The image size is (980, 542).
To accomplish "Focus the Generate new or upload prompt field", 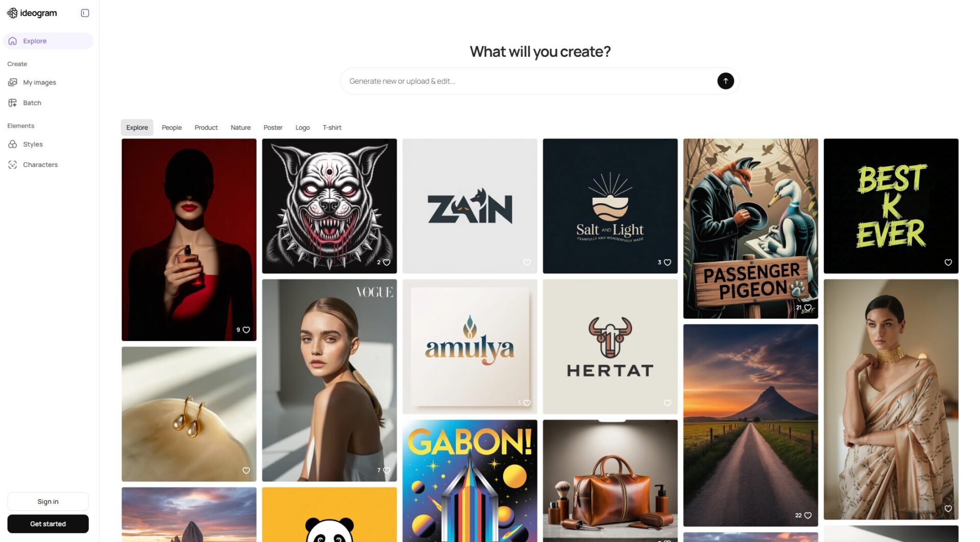I will 528,81.
